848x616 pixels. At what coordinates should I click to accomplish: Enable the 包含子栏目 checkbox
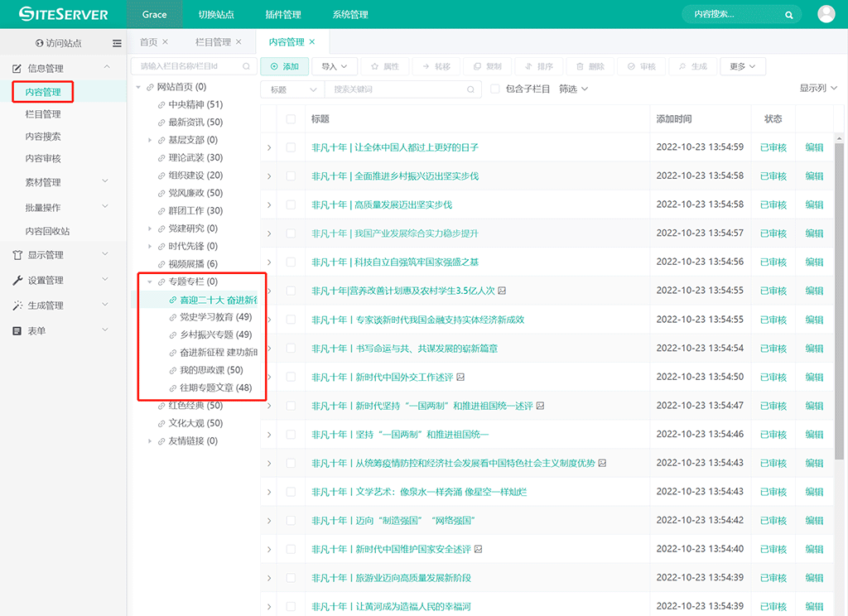click(x=495, y=89)
